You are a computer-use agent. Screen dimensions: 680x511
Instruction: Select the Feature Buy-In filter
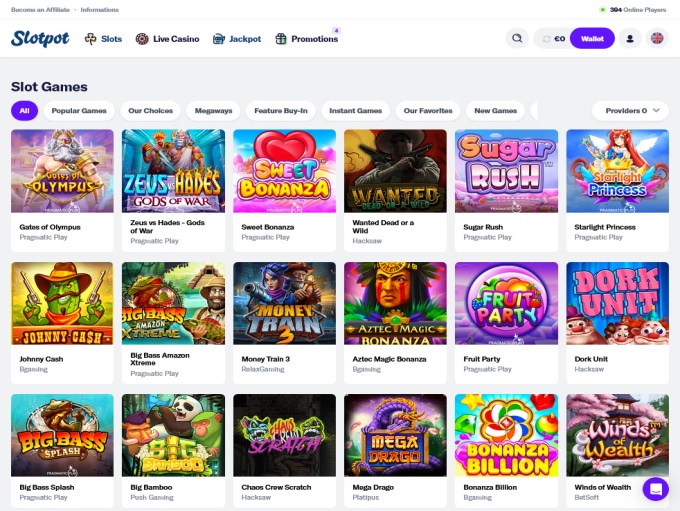281,111
